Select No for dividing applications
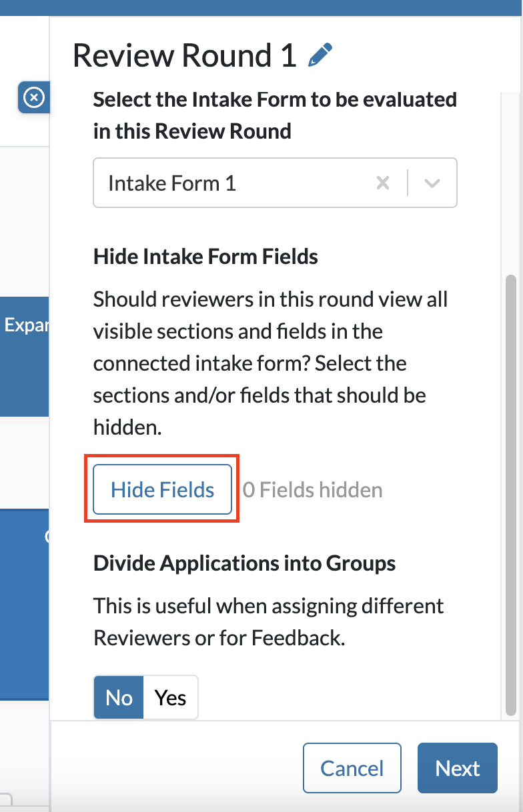523x812 pixels. [119, 697]
